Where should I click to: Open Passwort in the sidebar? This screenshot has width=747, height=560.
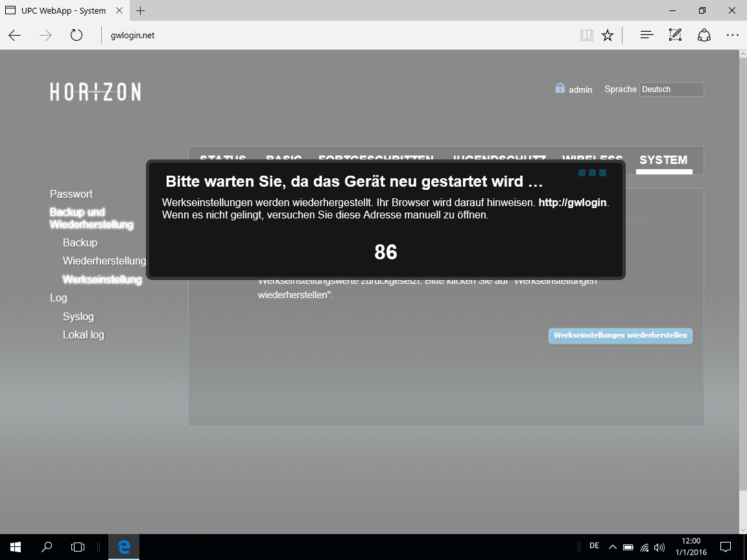point(71,194)
